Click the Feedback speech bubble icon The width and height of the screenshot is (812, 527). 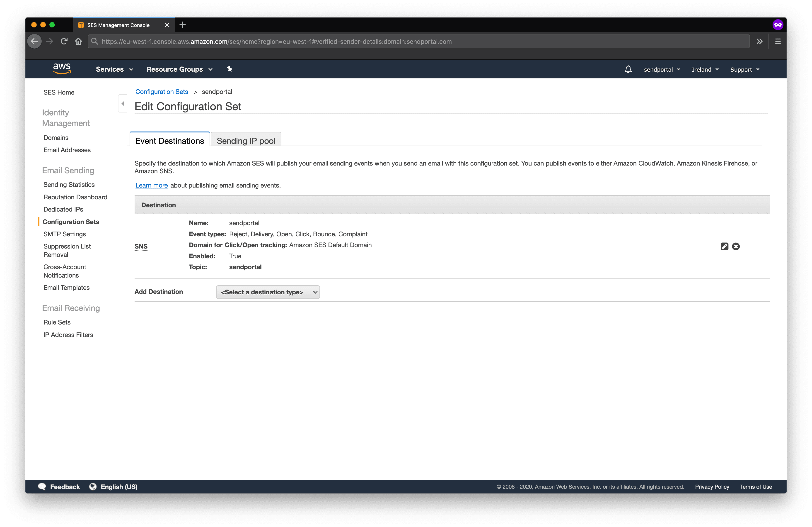coord(42,486)
